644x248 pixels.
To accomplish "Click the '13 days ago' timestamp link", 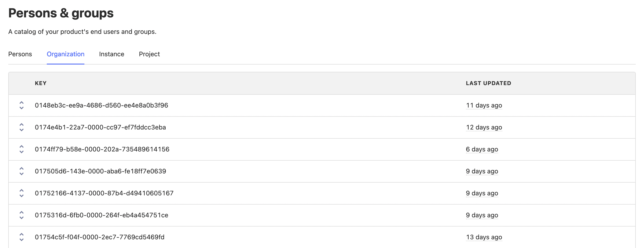I will (484, 237).
